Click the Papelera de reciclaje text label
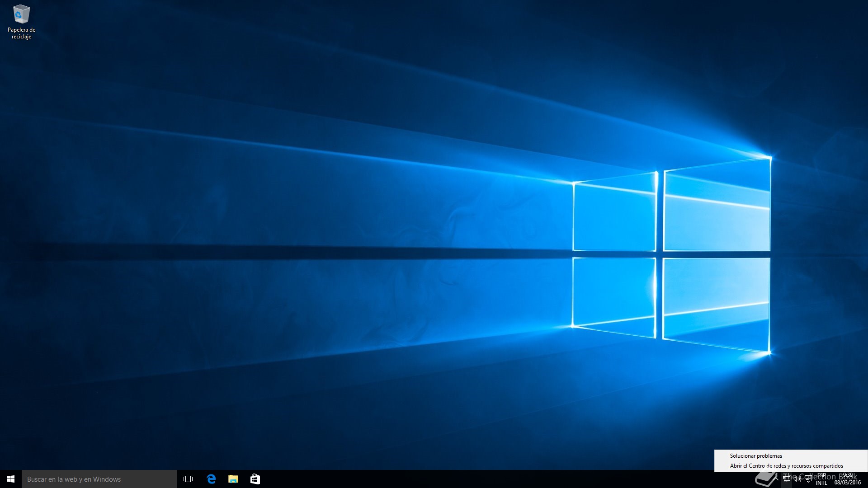The image size is (868, 488). pos(21,33)
